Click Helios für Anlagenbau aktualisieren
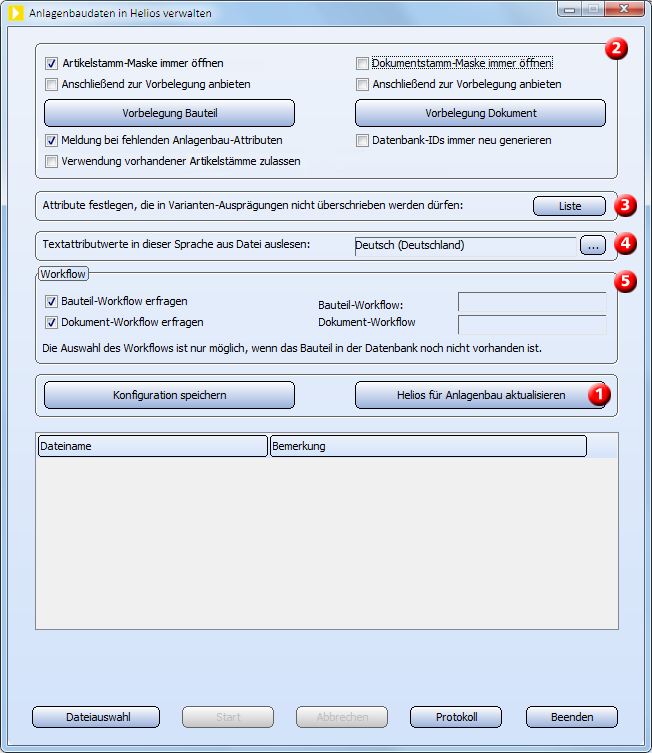This screenshot has width=652, height=753. (x=480, y=395)
